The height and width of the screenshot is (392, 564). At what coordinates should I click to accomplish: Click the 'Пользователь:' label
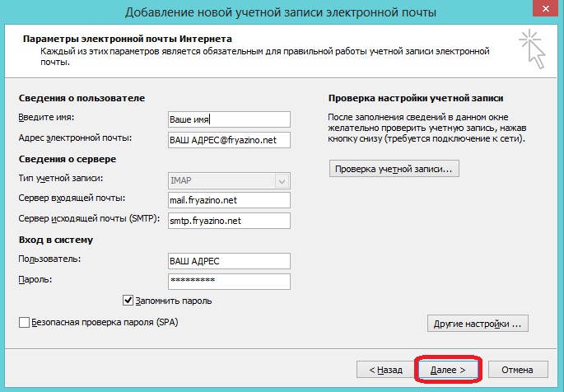tap(49, 259)
